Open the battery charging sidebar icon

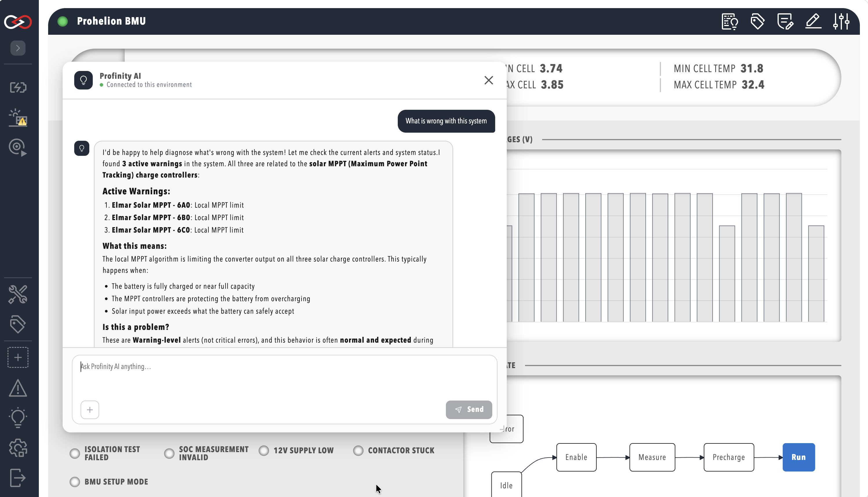[18, 87]
